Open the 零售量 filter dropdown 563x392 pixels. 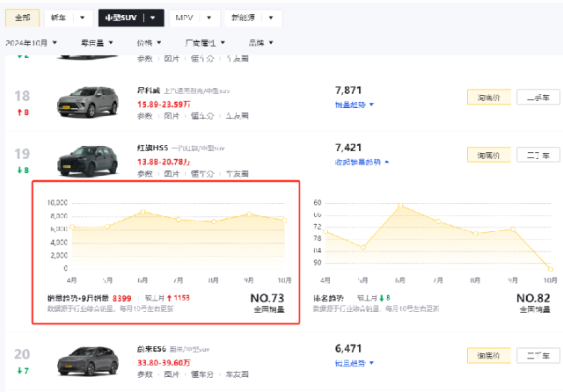(97, 43)
